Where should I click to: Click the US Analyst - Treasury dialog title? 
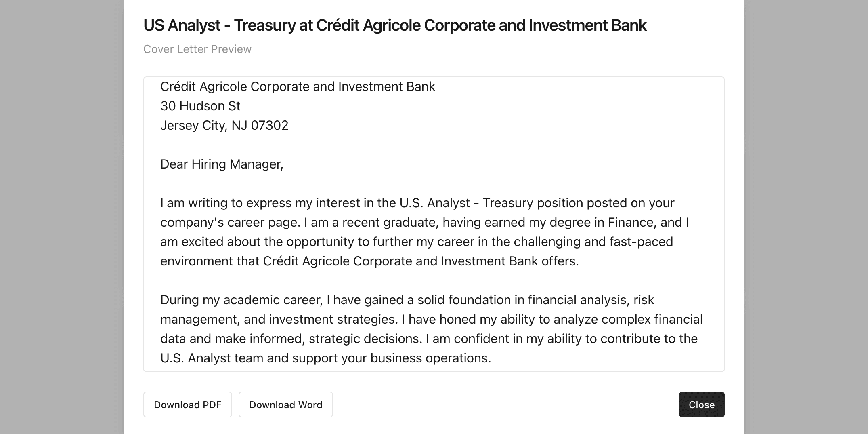(395, 25)
